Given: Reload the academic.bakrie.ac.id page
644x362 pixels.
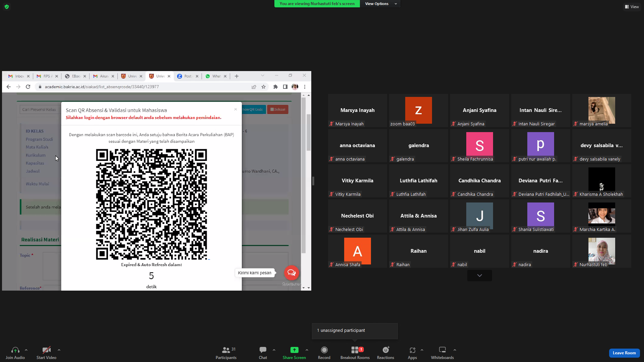Looking at the screenshot, I should coord(28,87).
